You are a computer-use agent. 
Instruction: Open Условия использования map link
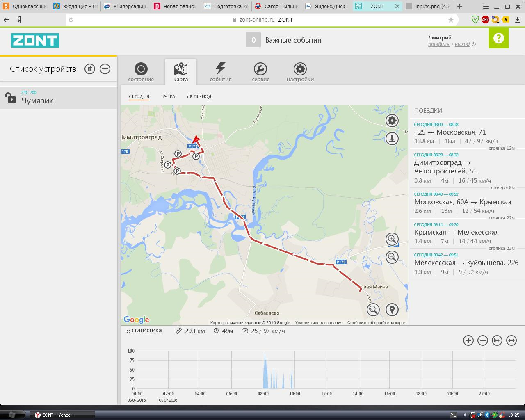point(319,323)
